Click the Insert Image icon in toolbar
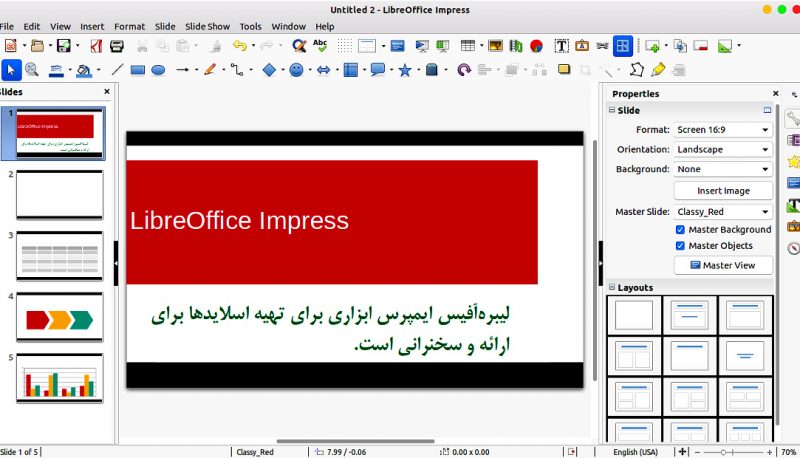 (x=495, y=46)
